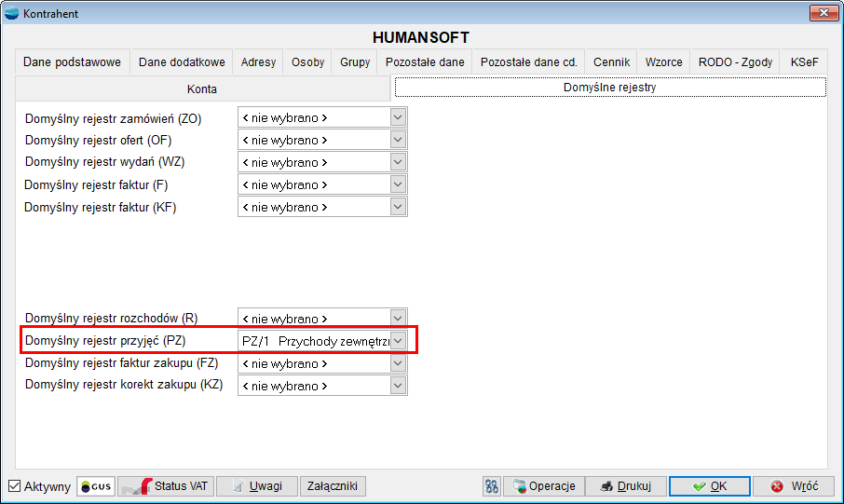Click the Wróć cancel button

pyautogui.click(x=794, y=486)
